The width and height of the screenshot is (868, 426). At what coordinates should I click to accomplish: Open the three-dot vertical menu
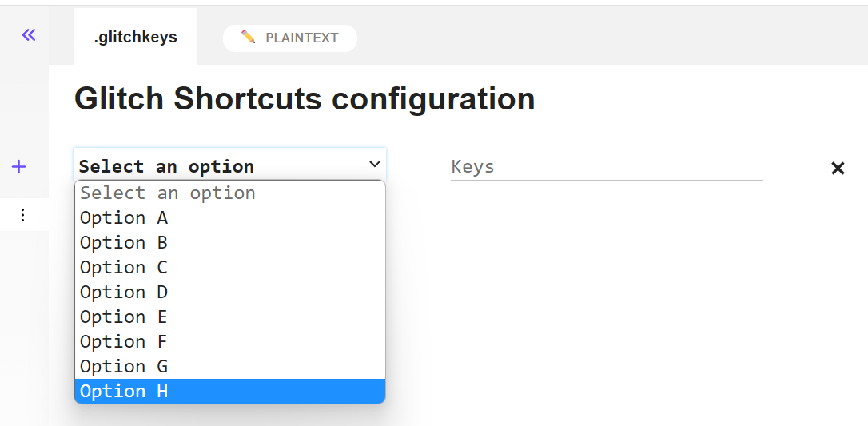tap(22, 215)
